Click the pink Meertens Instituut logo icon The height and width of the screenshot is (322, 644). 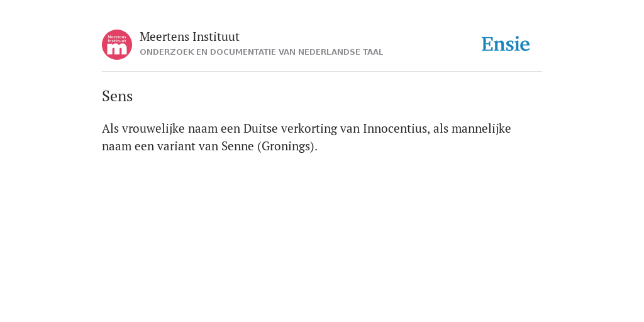click(x=117, y=45)
